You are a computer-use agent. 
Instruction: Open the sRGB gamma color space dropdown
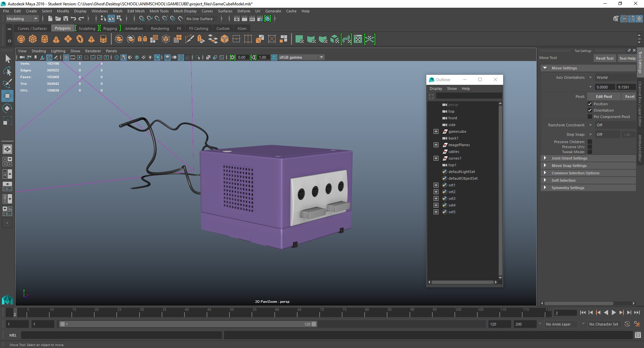pyautogui.click(x=301, y=57)
